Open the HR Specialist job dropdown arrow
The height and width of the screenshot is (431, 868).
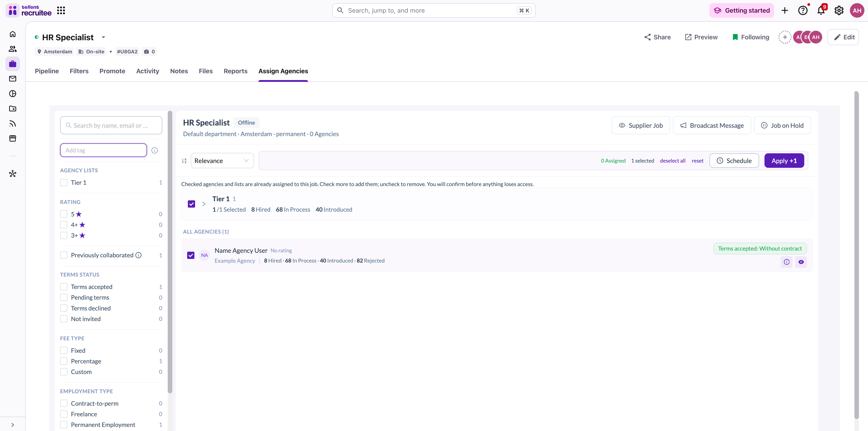pyautogui.click(x=104, y=37)
